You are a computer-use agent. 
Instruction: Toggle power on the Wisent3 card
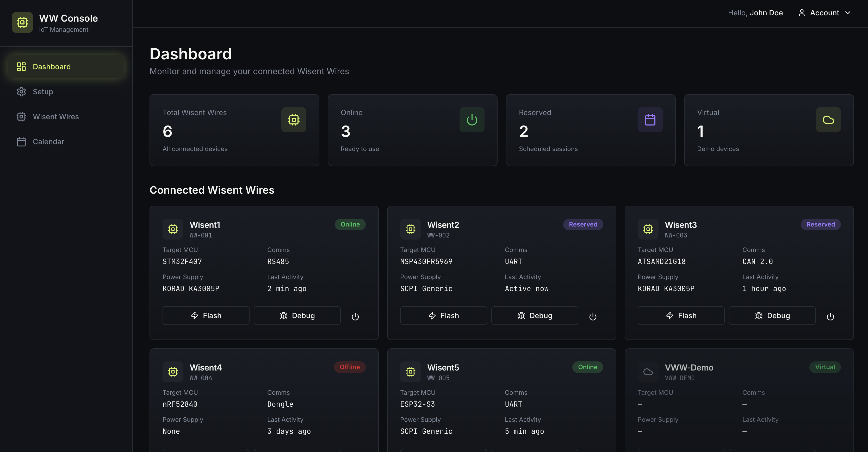point(830,316)
